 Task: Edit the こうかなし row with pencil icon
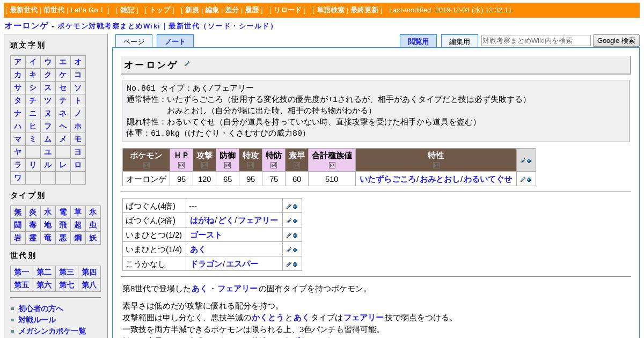point(289,264)
